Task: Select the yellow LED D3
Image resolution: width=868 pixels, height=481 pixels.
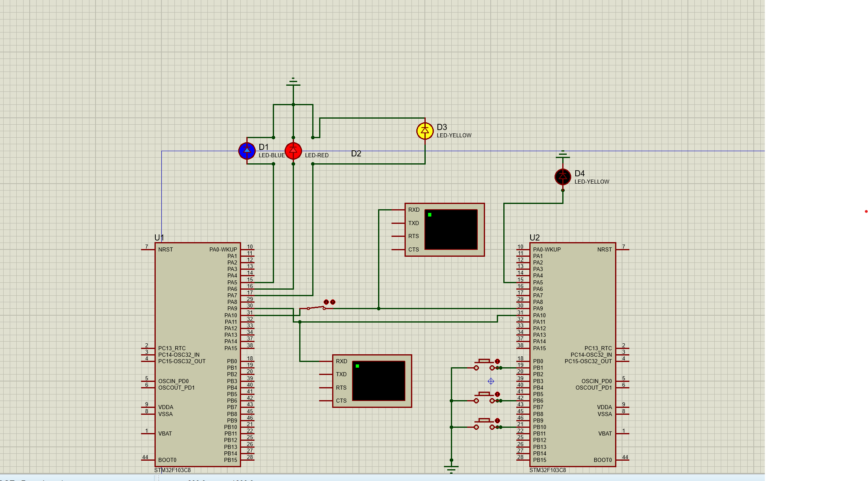Action: (425, 131)
